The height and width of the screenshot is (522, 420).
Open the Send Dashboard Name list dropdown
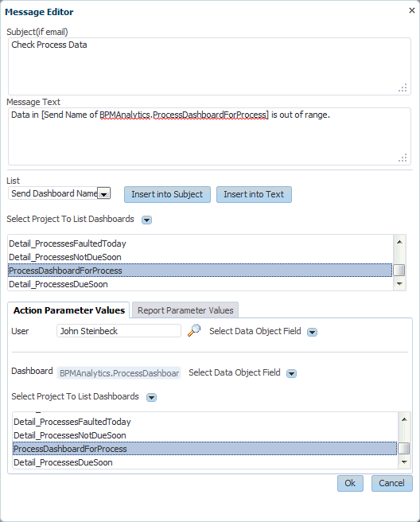point(104,193)
